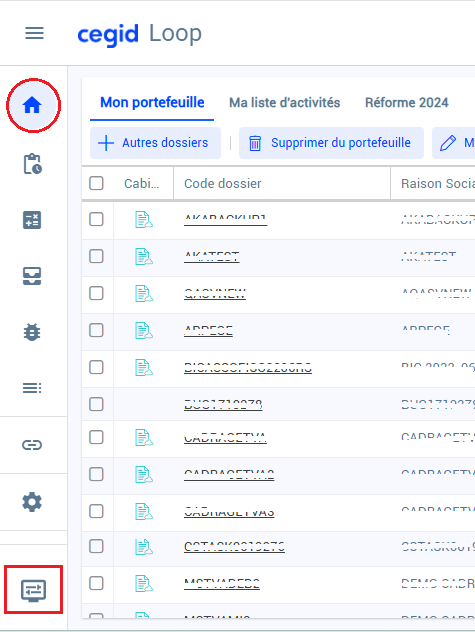Image resolution: width=475 pixels, height=632 pixels.
Task: Click the pencil edit toolbar icon
Action: point(448,143)
